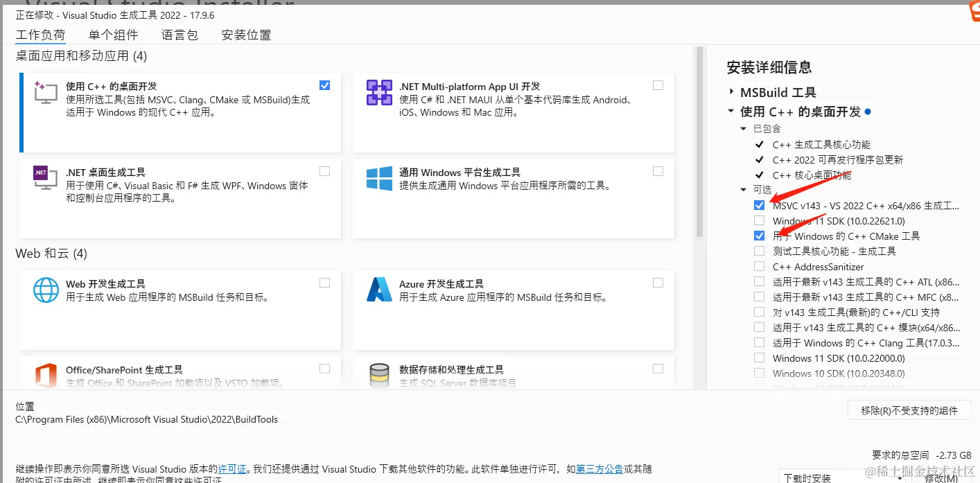Click the workloads list vertical scrollbar
The width and height of the screenshot is (980, 483).
[x=700, y=142]
